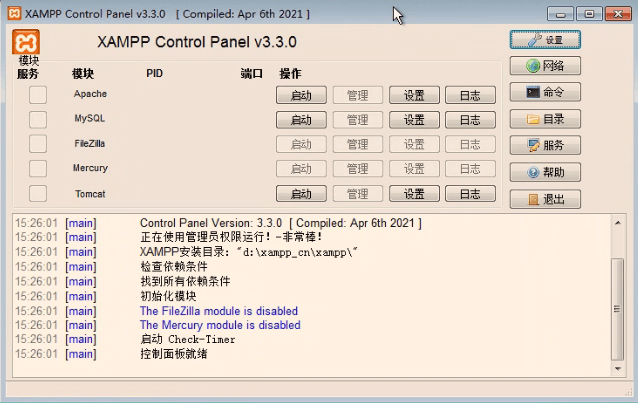638x403 pixels.
Task: Open Tomcat 设置 config button
Action: click(x=414, y=194)
